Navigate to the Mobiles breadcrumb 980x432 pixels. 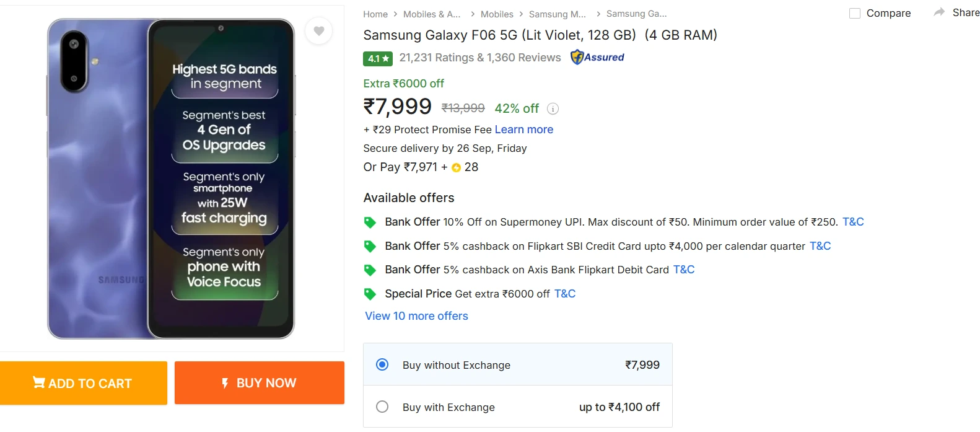click(x=497, y=14)
